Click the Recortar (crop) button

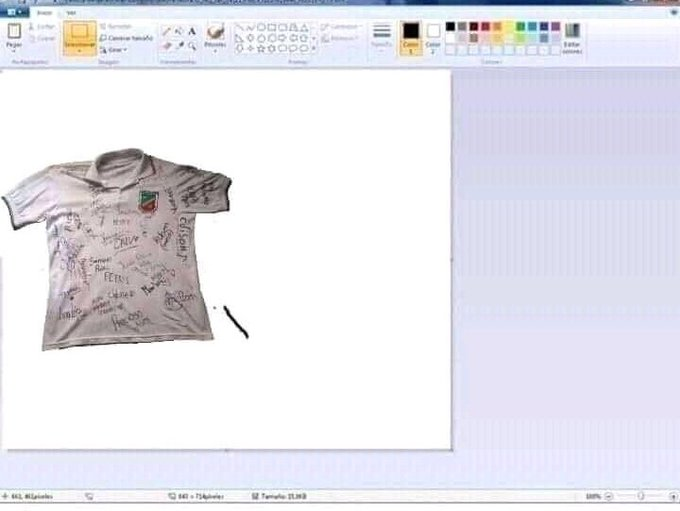[x=116, y=26]
